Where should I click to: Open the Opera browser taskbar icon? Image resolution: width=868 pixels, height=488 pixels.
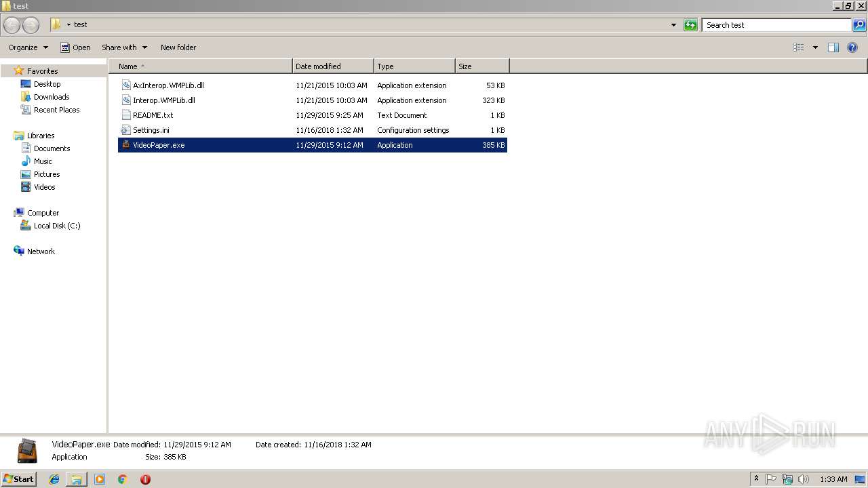pyautogui.click(x=145, y=479)
